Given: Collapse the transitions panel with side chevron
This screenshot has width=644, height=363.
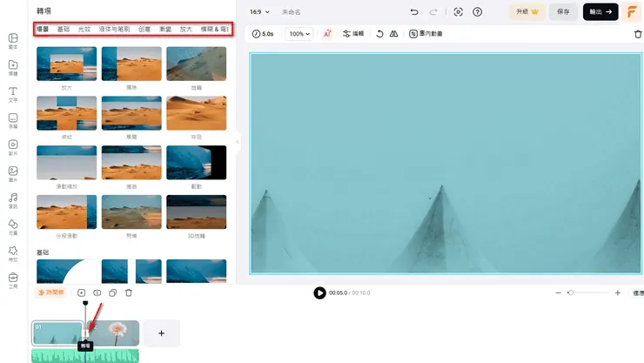Looking at the screenshot, I should tap(238, 141).
